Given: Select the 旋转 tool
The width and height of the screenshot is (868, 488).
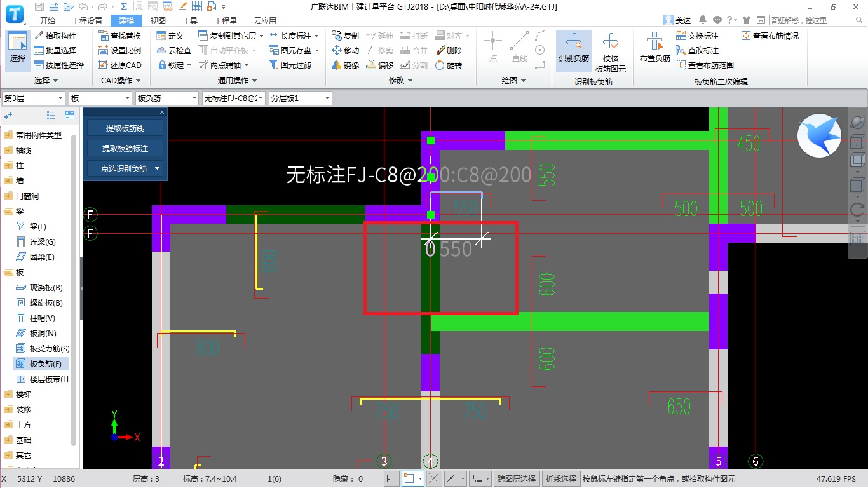Looking at the screenshot, I should (454, 65).
